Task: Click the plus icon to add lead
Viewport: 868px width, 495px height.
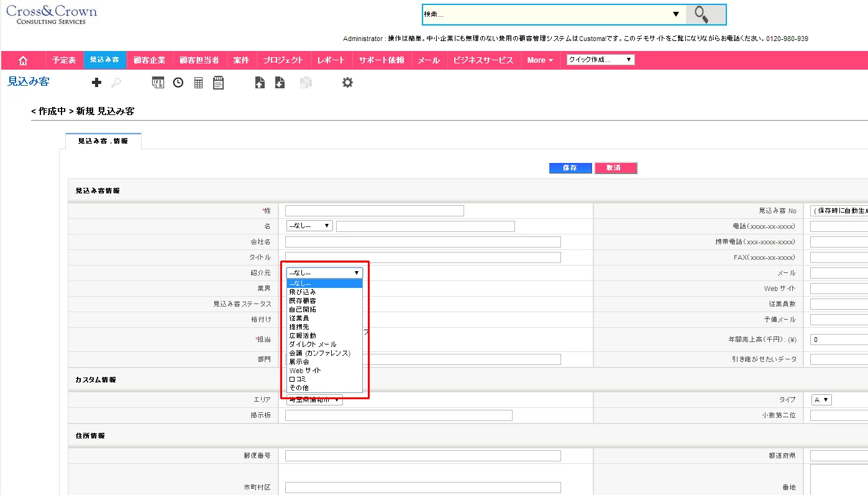Action: (x=96, y=83)
